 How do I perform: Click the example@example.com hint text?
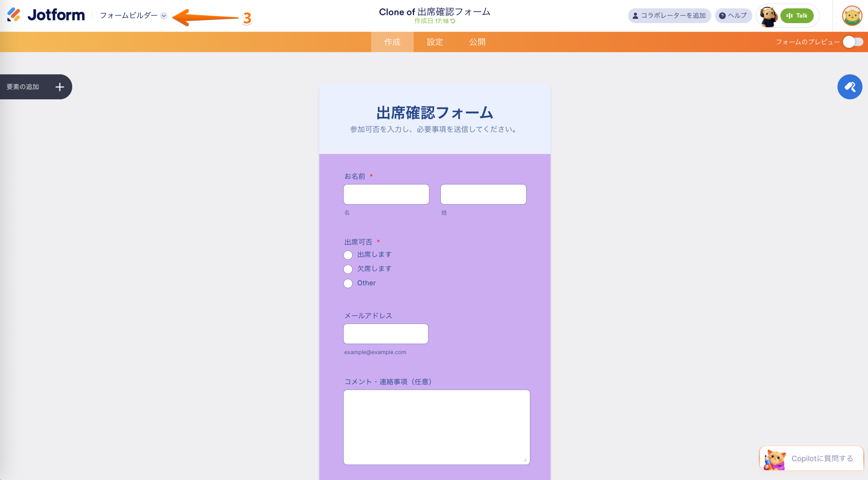coord(375,352)
